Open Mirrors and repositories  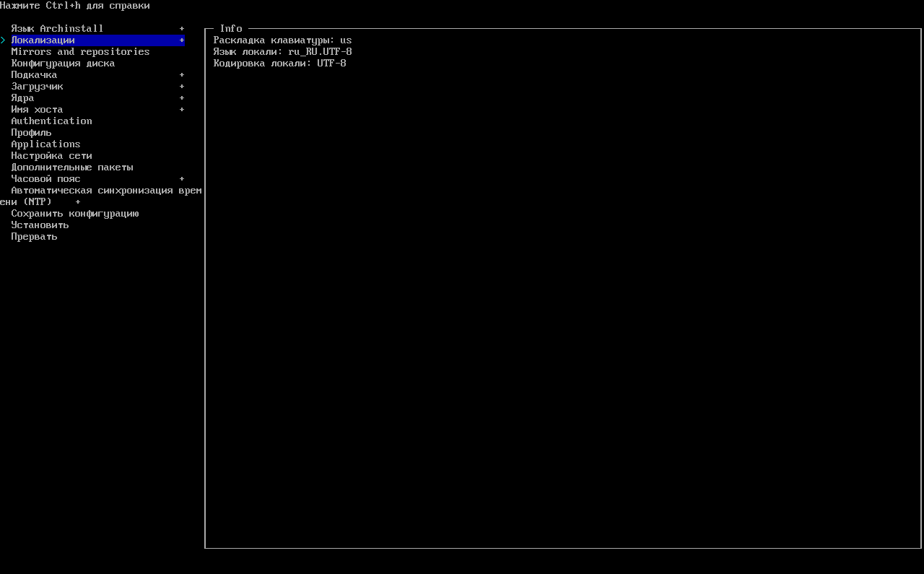(x=80, y=52)
